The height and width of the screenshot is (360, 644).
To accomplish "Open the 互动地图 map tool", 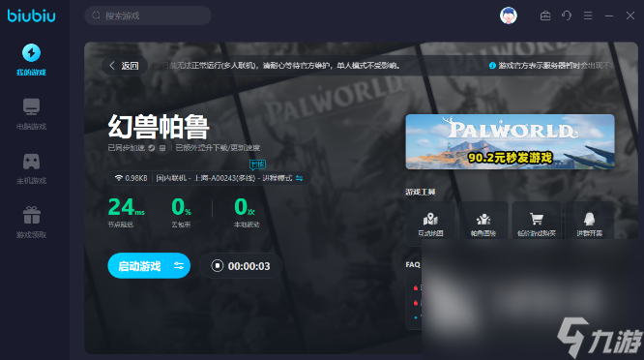I will point(430,223).
